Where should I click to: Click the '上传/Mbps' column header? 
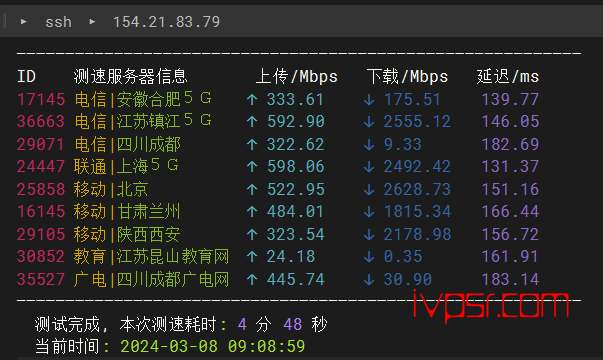pyautogui.click(x=297, y=77)
